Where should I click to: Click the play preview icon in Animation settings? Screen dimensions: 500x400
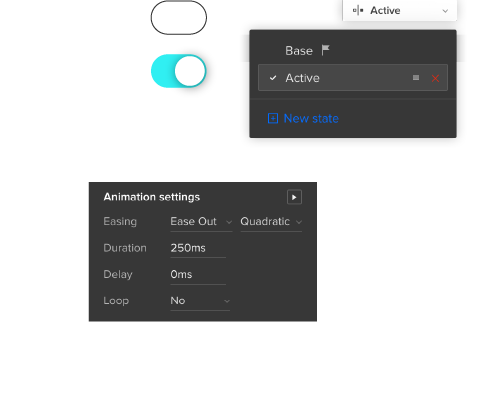(x=294, y=197)
